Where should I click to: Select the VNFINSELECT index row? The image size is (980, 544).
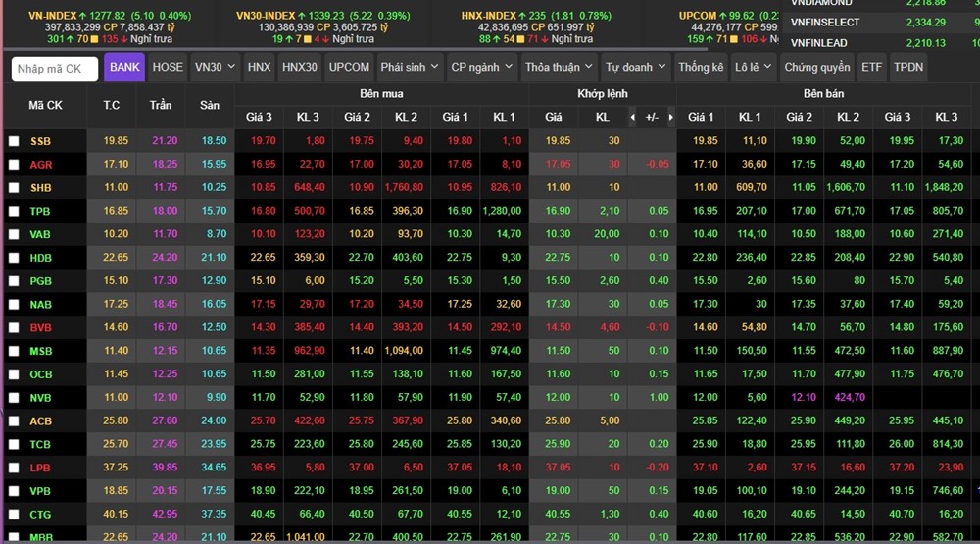[880, 23]
